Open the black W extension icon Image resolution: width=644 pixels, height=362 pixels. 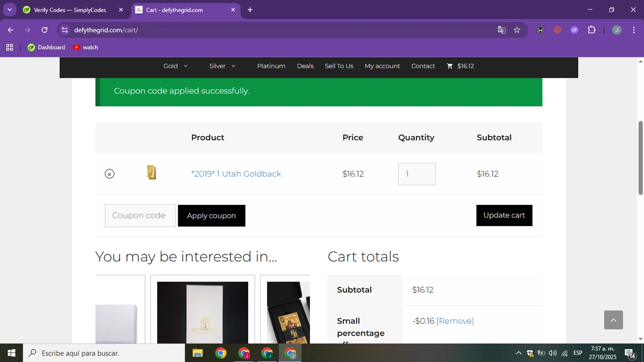[541, 30]
